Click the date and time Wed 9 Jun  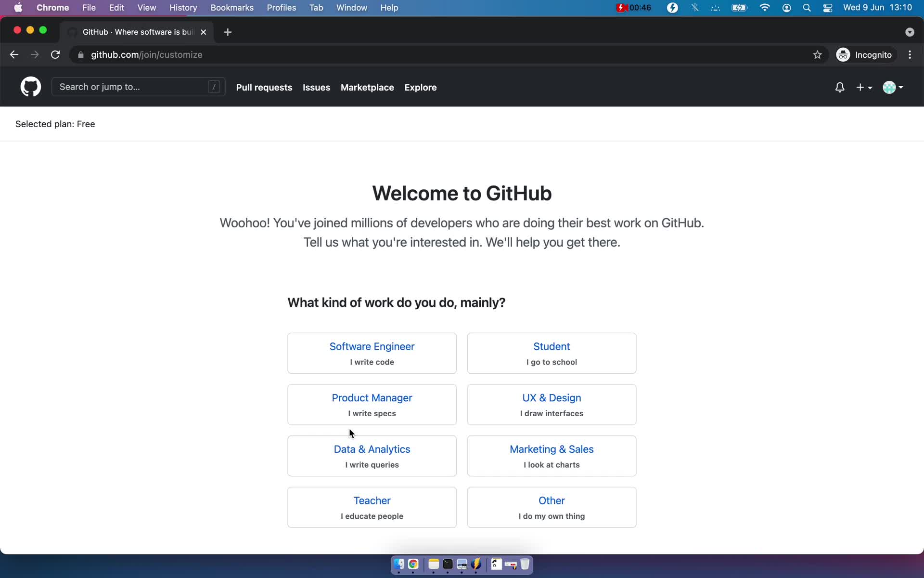click(x=877, y=8)
